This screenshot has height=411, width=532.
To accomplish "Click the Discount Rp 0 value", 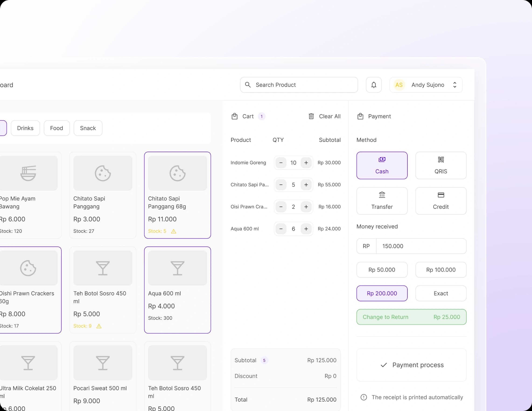I will (330, 376).
